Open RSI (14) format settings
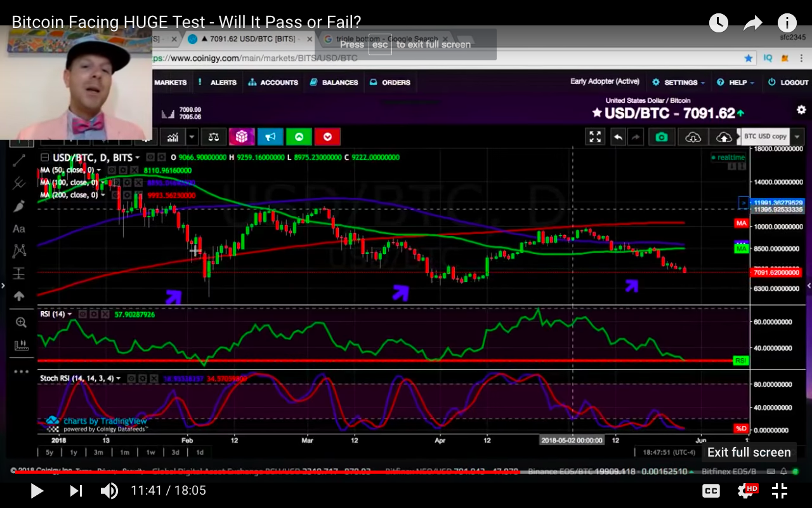 (x=94, y=314)
